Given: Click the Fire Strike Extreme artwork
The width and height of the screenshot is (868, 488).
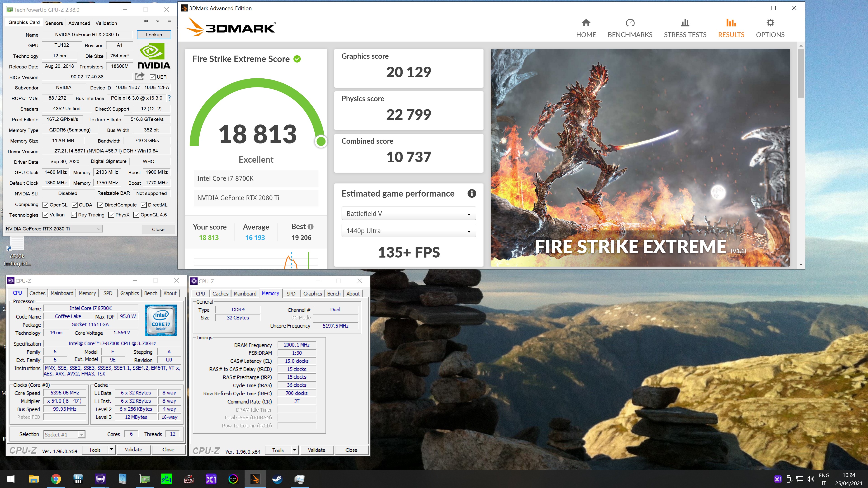Looking at the screenshot, I should click(x=640, y=157).
